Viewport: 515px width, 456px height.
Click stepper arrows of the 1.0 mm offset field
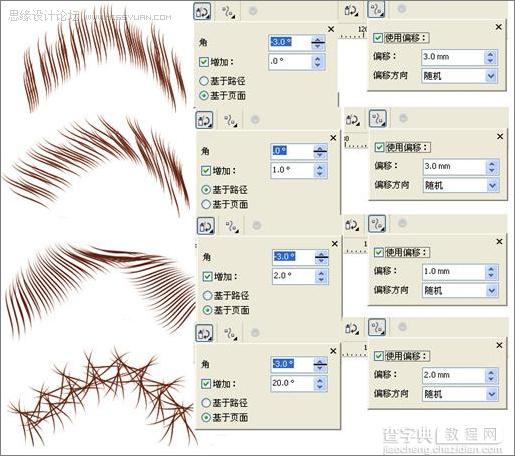pos(491,272)
